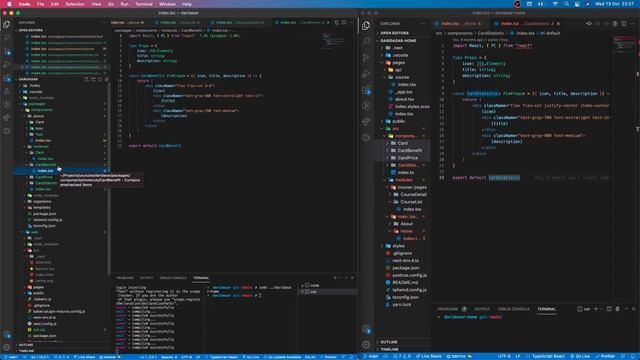Open yarn.lock in right explorer
This screenshot has width=640, height=360.
point(402,305)
